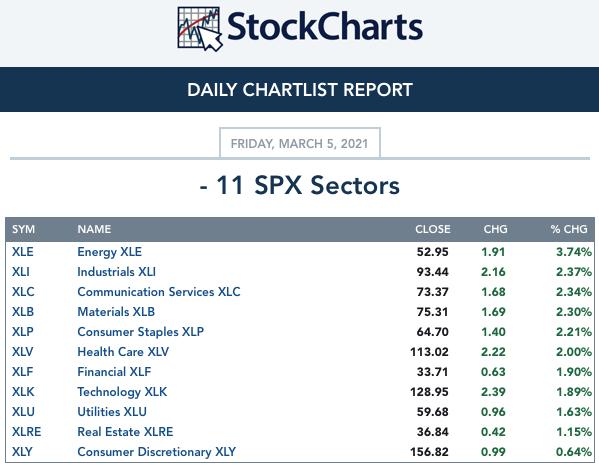599x467 pixels.
Task: Open Technology XLK chart link
Action: (122, 392)
